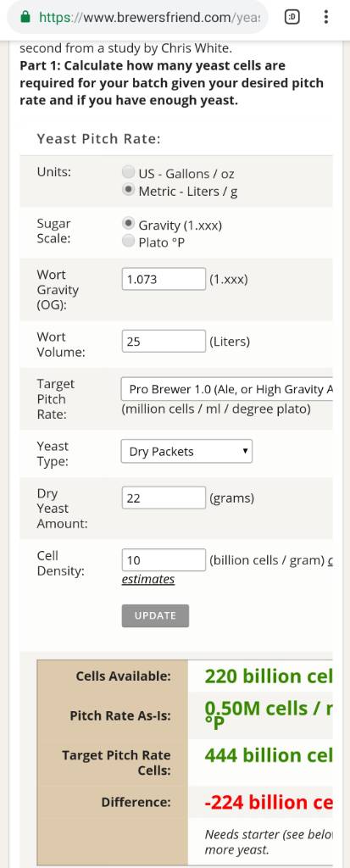Choose Plato °P sugar scale
Image resolution: width=350 pixels, height=868 pixels.
[x=129, y=242]
